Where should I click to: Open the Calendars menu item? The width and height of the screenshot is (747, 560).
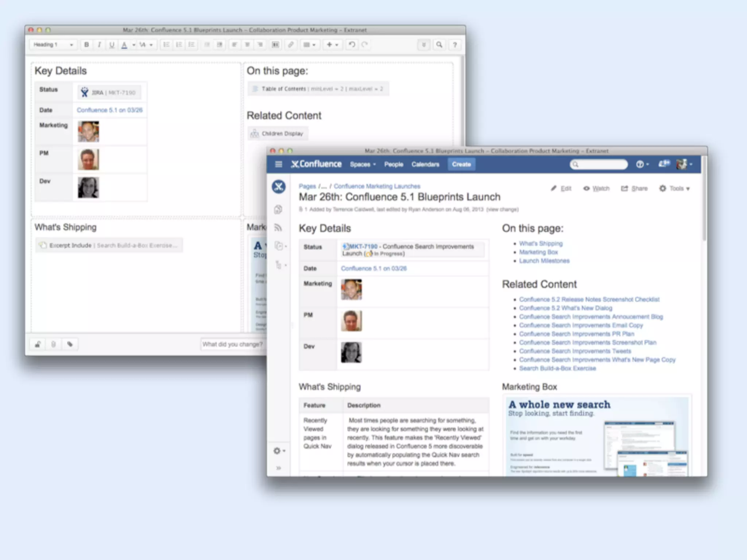(x=425, y=164)
